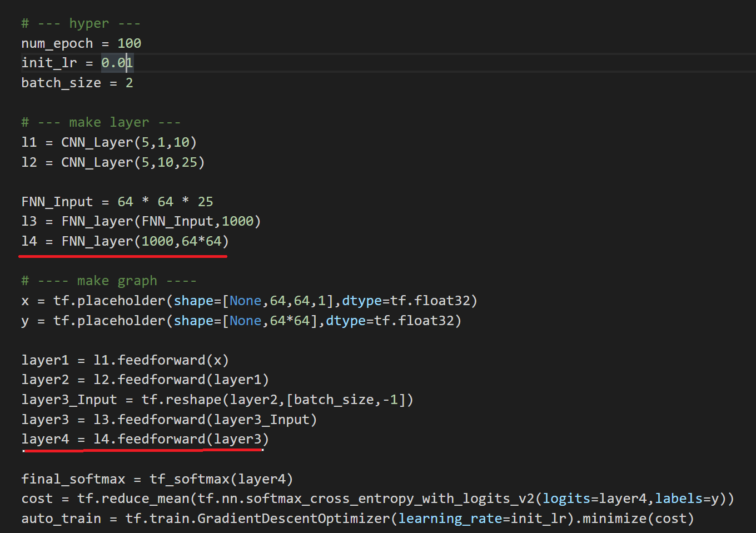Place cursor on init_lr value 0.01
This screenshot has height=533, width=756.
click(x=117, y=63)
